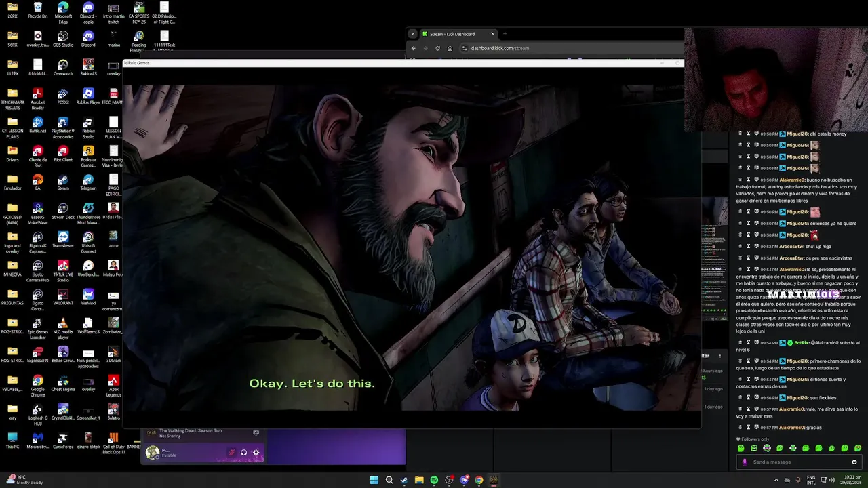Open Cheat Engine desktop shortcut
Screen dimensions: 868x488
pyautogui.click(x=63, y=382)
